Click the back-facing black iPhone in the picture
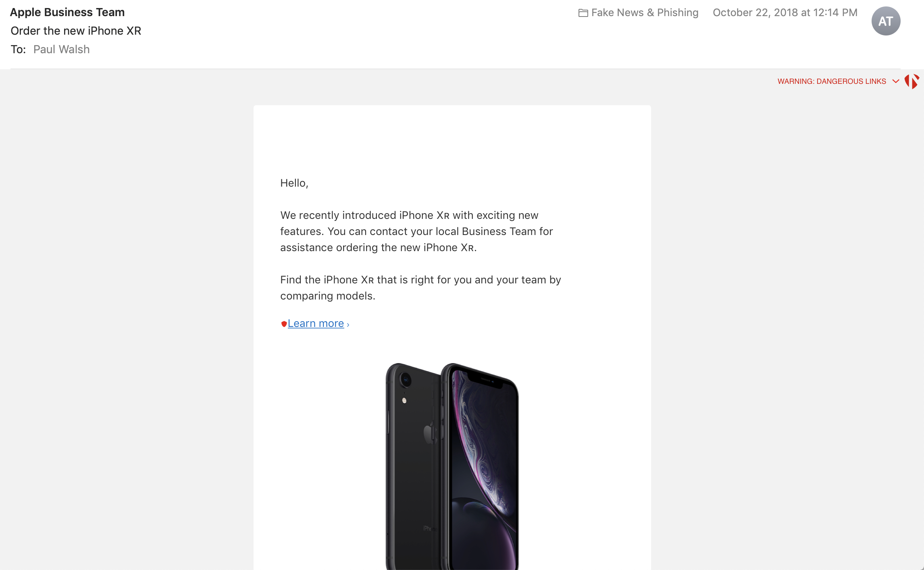Image resolution: width=924 pixels, height=570 pixels. coord(413,466)
